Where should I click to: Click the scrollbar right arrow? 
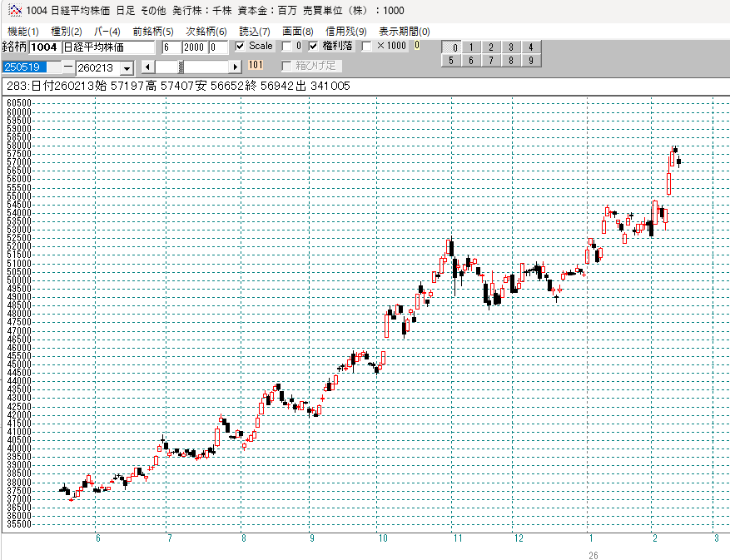(x=236, y=67)
